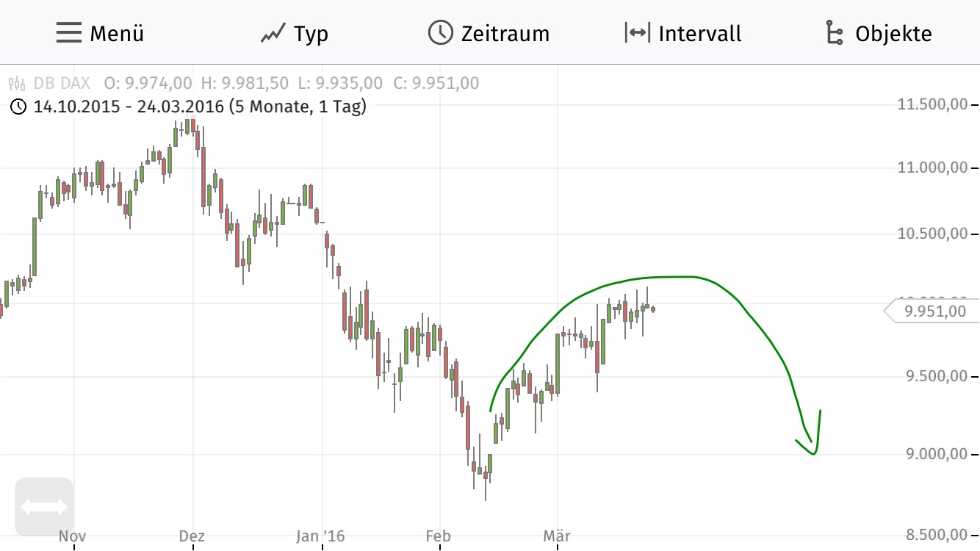Click the 11.500,00 value on the price axis
980x551 pixels.
tap(931, 104)
